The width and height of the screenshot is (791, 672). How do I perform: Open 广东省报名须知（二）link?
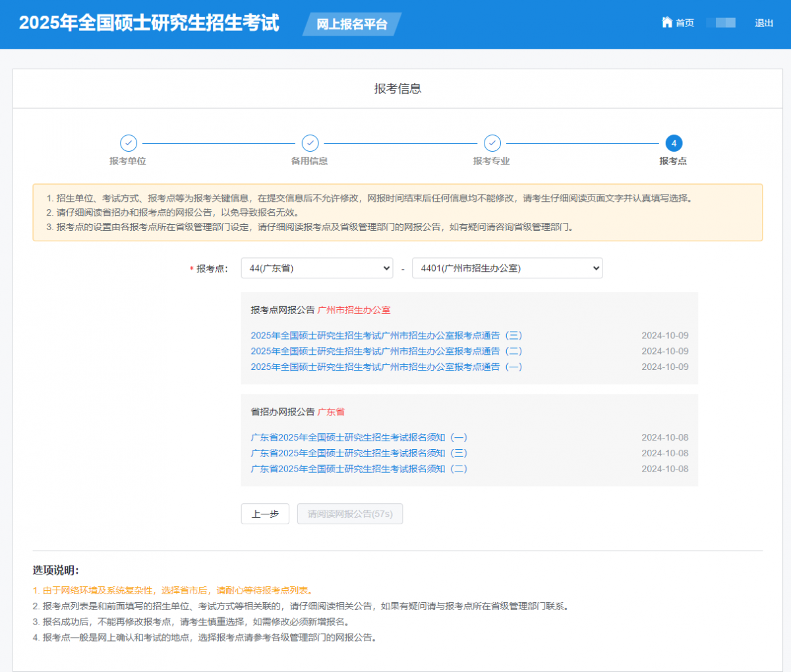[x=359, y=469]
